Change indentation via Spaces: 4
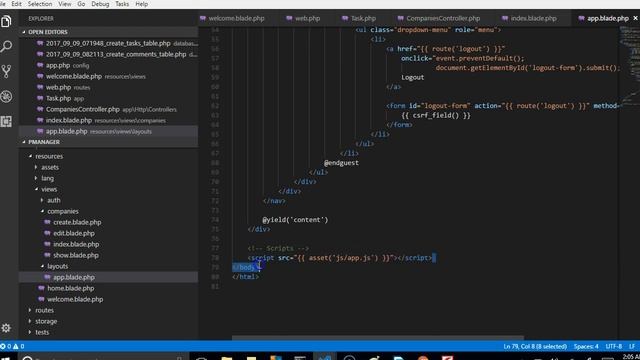Viewport: 640px width, 360px height. 586,346
